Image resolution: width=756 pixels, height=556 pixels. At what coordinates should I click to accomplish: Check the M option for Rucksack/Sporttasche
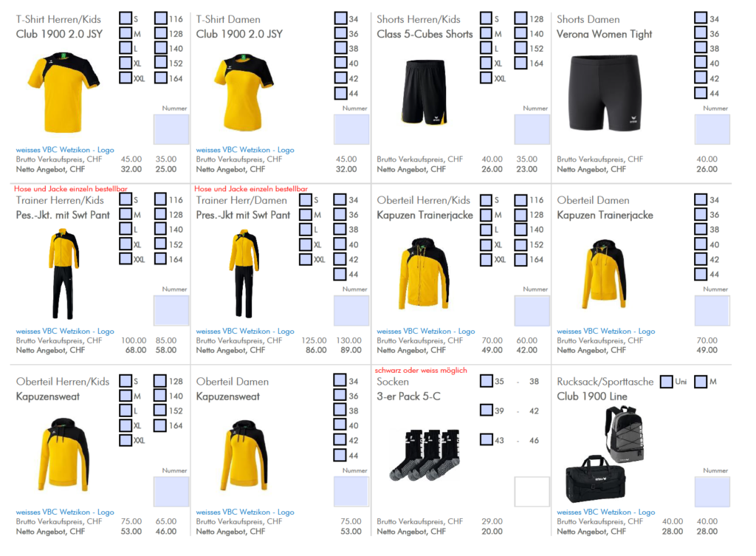[x=701, y=381]
